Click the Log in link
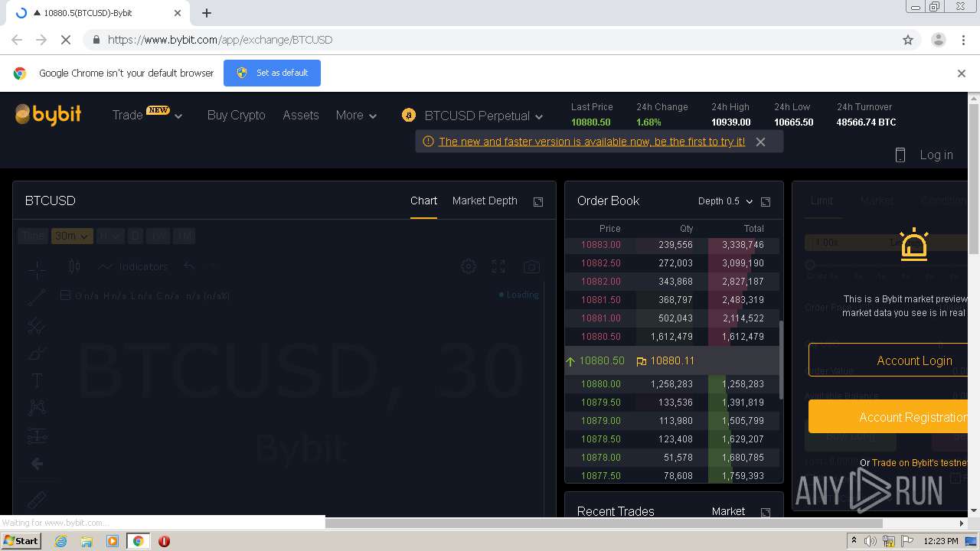The height and width of the screenshot is (551, 980). click(x=936, y=155)
